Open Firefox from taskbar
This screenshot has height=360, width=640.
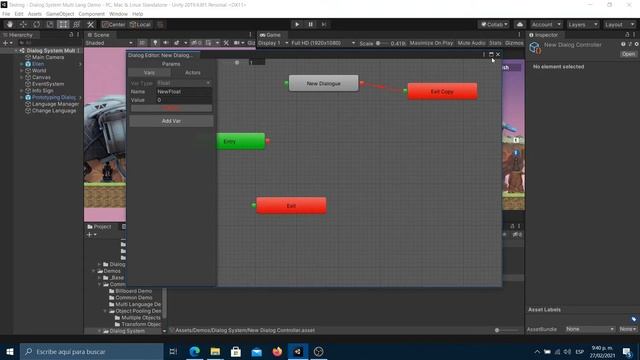(x=277, y=351)
